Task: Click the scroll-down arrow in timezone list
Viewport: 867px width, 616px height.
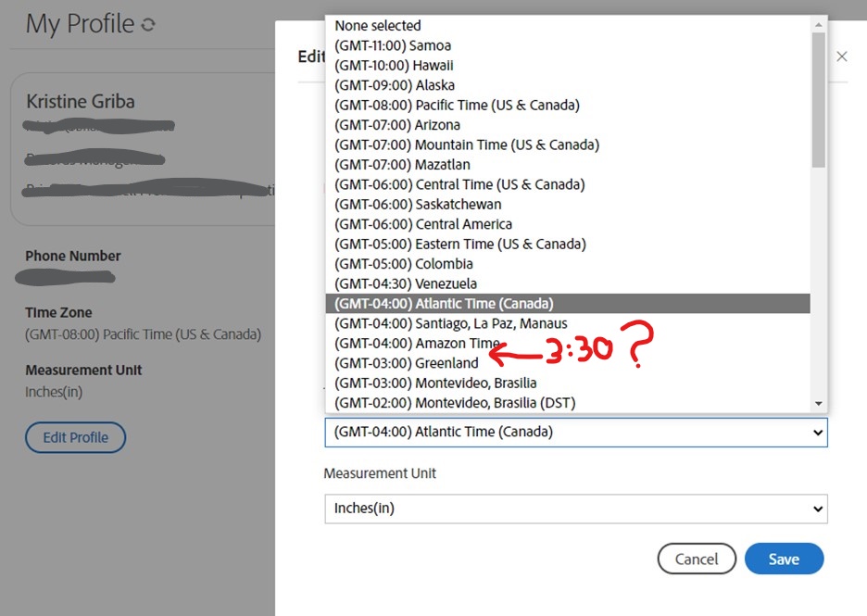Action: pos(818,402)
